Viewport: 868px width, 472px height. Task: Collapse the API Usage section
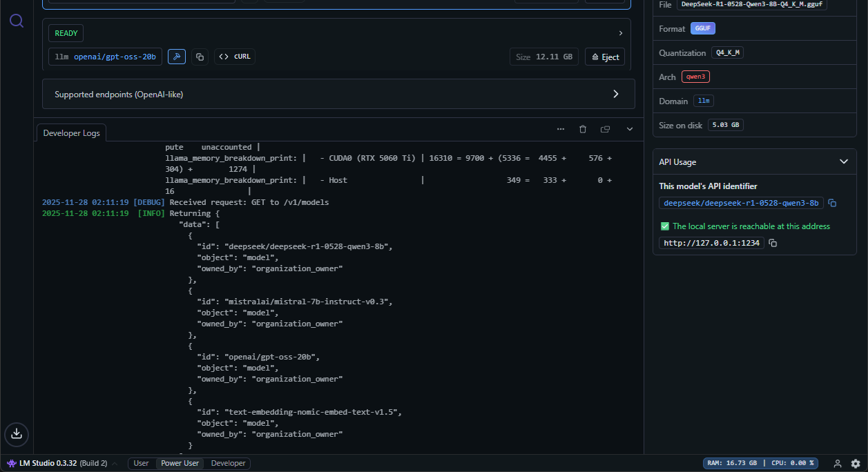[x=843, y=161]
